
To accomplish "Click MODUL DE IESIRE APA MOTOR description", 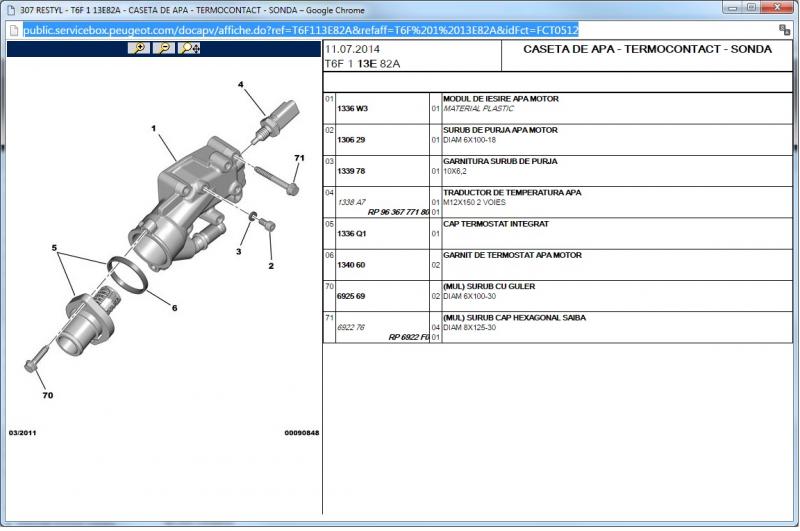I will 501,98.
